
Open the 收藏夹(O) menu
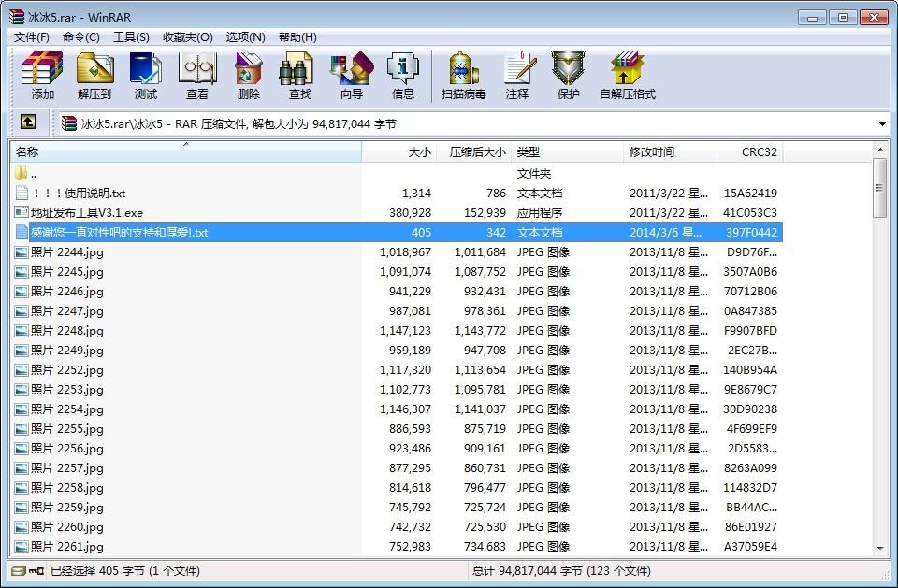(x=188, y=37)
